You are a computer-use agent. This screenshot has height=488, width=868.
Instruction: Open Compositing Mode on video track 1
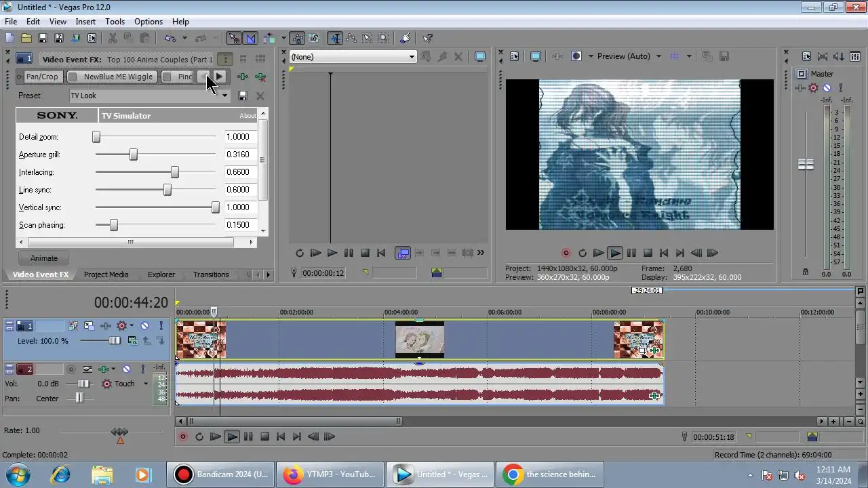click(132, 341)
